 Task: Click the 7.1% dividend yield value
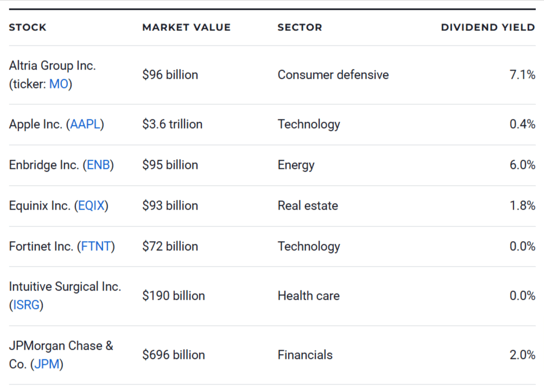pyautogui.click(x=522, y=75)
